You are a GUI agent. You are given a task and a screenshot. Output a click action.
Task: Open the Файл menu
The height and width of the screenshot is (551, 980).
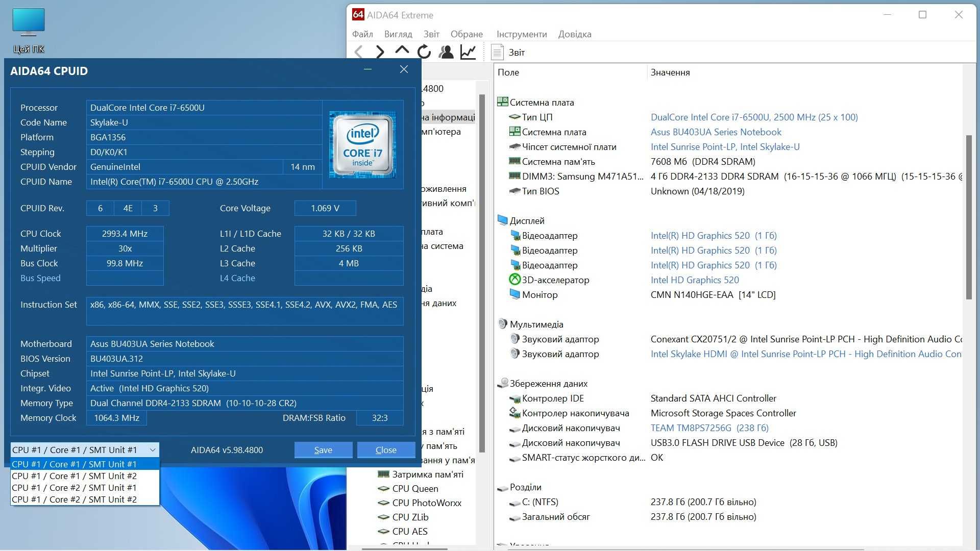[x=362, y=34]
